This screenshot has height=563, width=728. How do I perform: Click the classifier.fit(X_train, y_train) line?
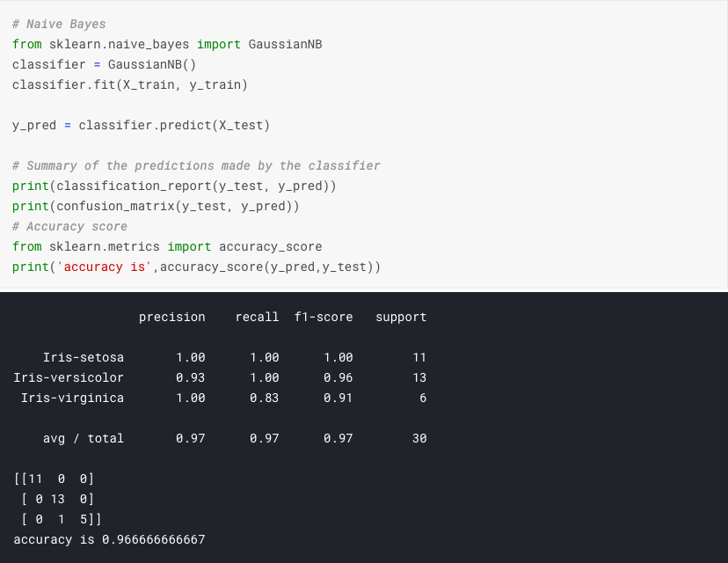[x=129, y=84]
